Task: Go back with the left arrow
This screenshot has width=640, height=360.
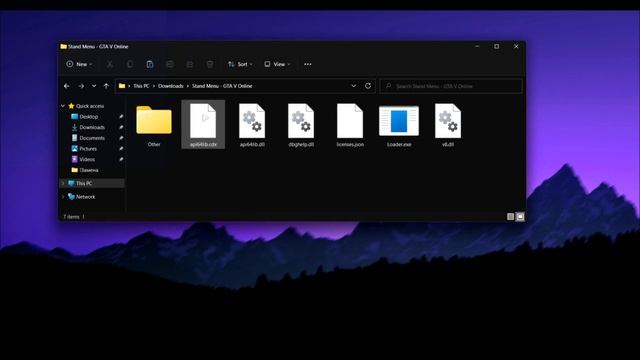Action: click(x=67, y=86)
